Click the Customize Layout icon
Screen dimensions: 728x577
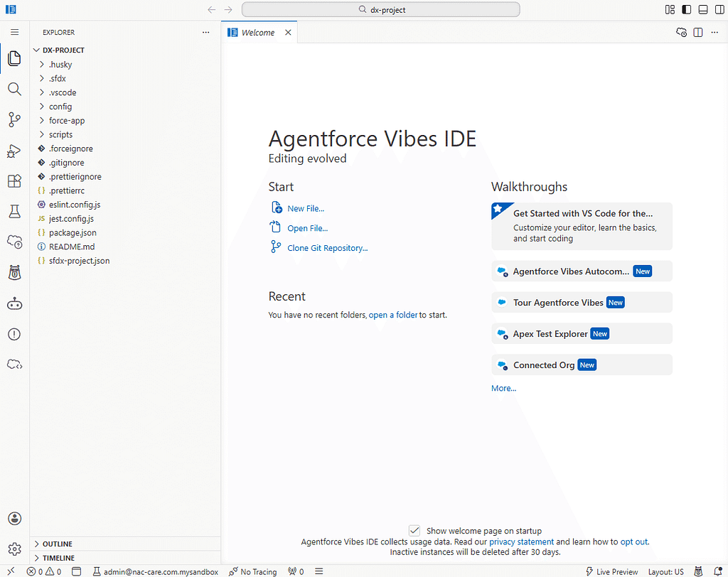(x=670, y=10)
